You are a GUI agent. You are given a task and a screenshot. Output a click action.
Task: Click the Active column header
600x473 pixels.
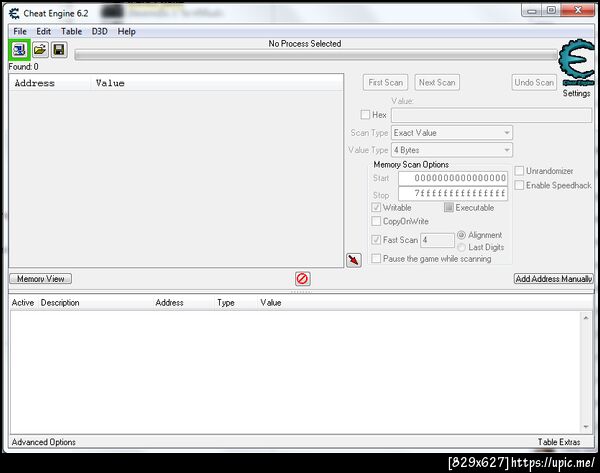click(23, 303)
